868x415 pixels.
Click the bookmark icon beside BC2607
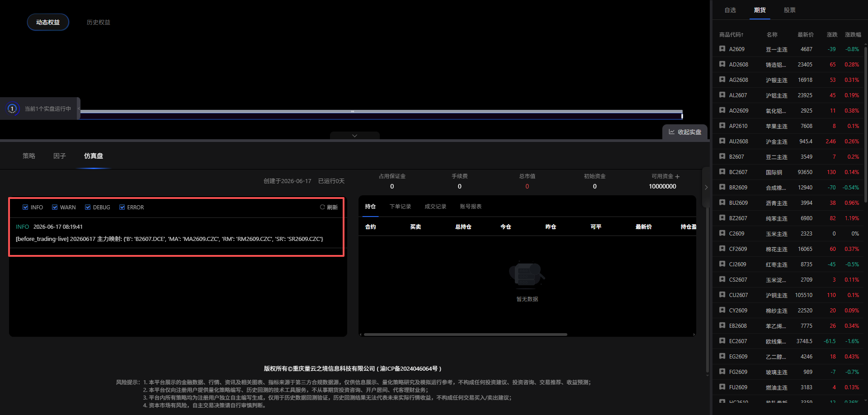point(722,172)
